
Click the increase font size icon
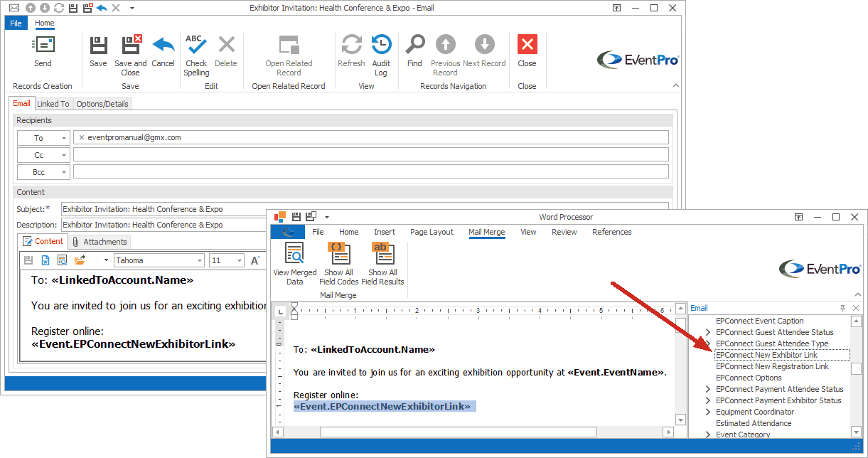256,260
